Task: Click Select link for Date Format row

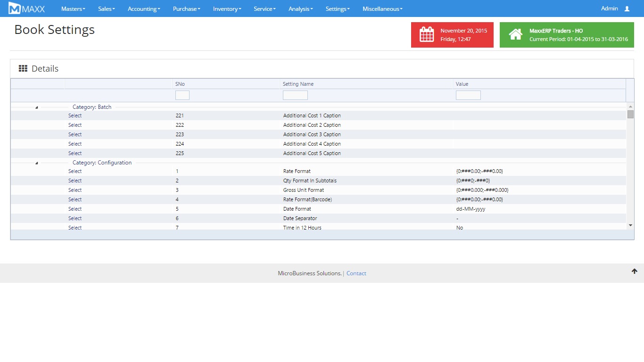Action: (x=75, y=209)
